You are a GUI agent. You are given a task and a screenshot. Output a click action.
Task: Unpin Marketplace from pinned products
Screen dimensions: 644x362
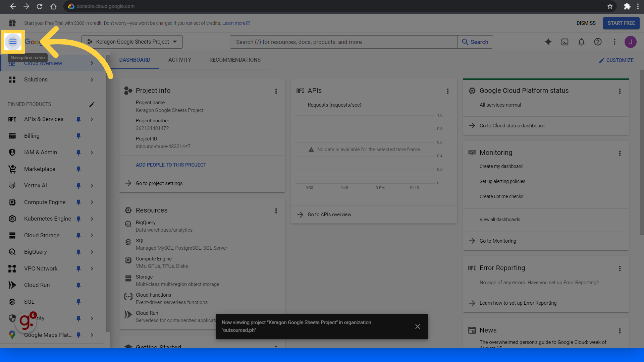pos(78,169)
